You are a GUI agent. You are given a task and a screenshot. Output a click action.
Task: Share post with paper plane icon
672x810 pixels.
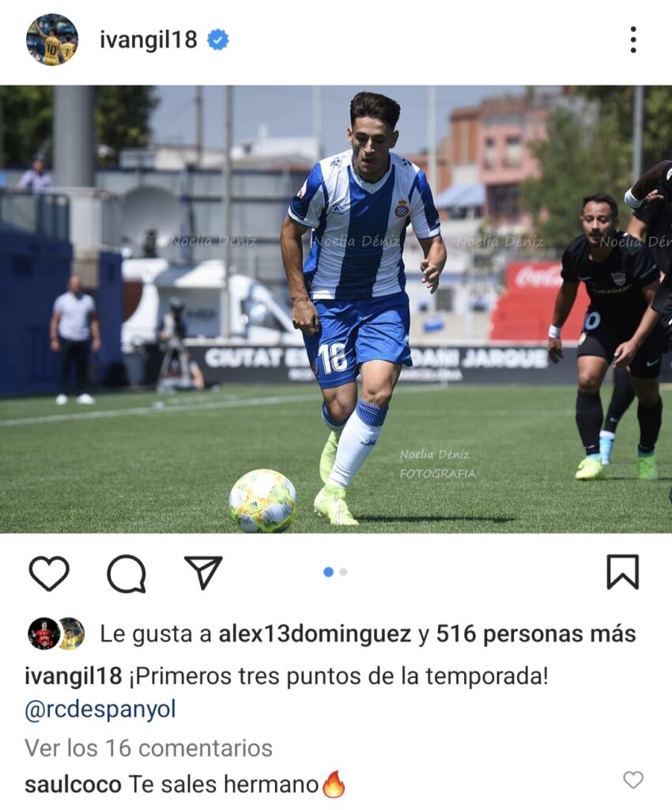pyautogui.click(x=203, y=572)
